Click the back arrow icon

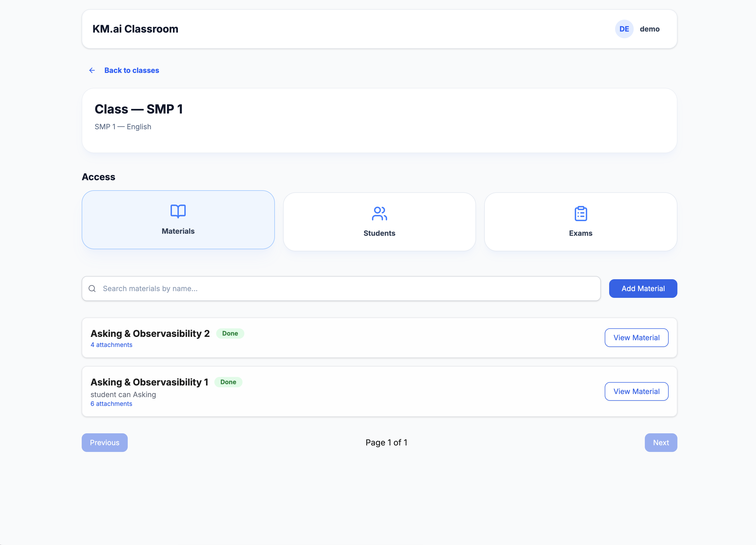(92, 70)
